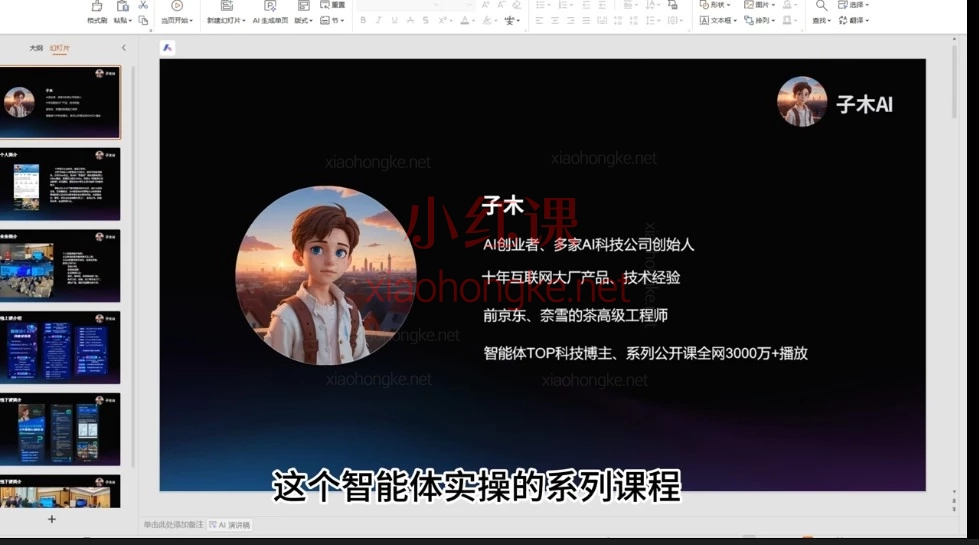The height and width of the screenshot is (545, 979).
Task: Toggle Bold formatting
Action: click(363, 21)
